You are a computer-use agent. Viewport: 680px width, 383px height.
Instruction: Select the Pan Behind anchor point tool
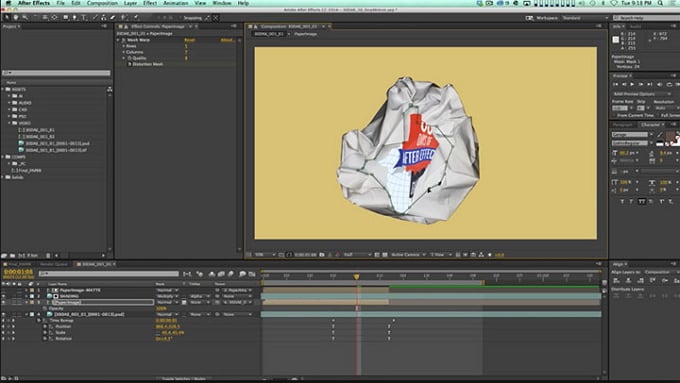54,18
